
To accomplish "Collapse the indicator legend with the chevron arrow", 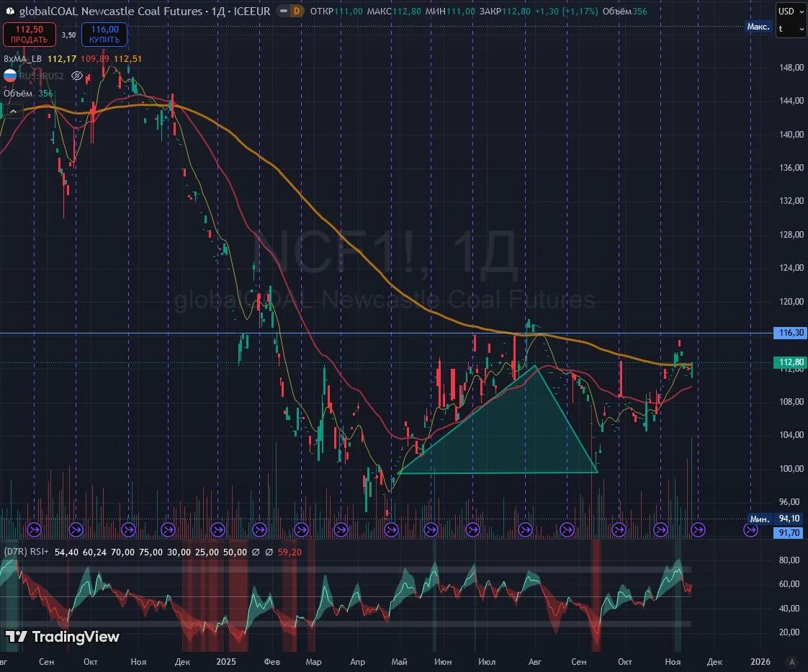I will 13,111.
